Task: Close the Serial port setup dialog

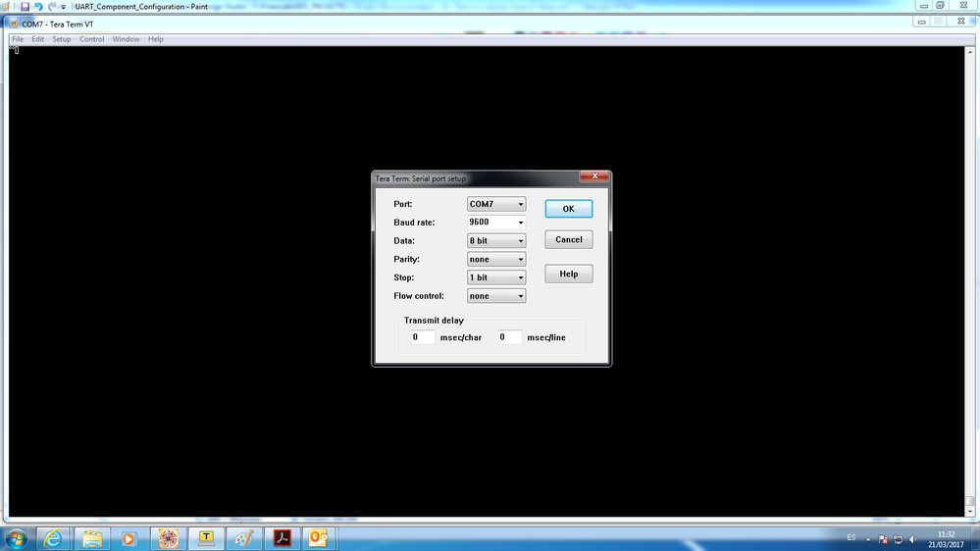Action: pos(594,176)
